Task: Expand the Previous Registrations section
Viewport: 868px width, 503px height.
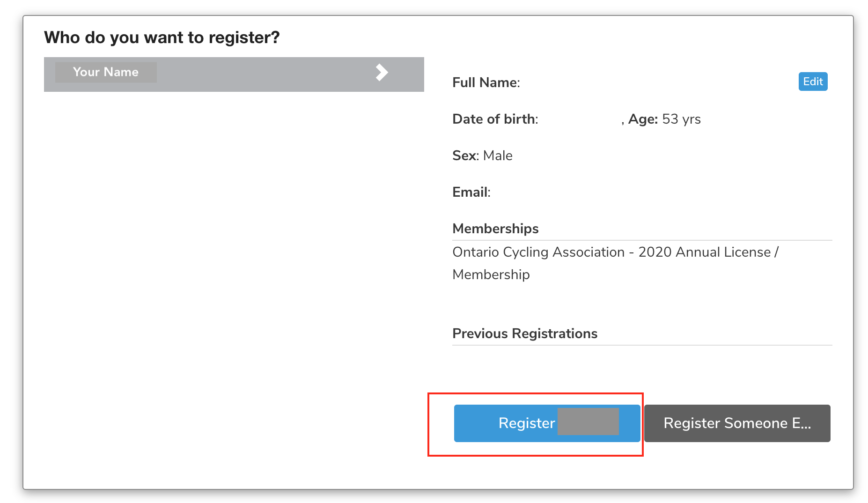Action: click(x=524, y=333)
